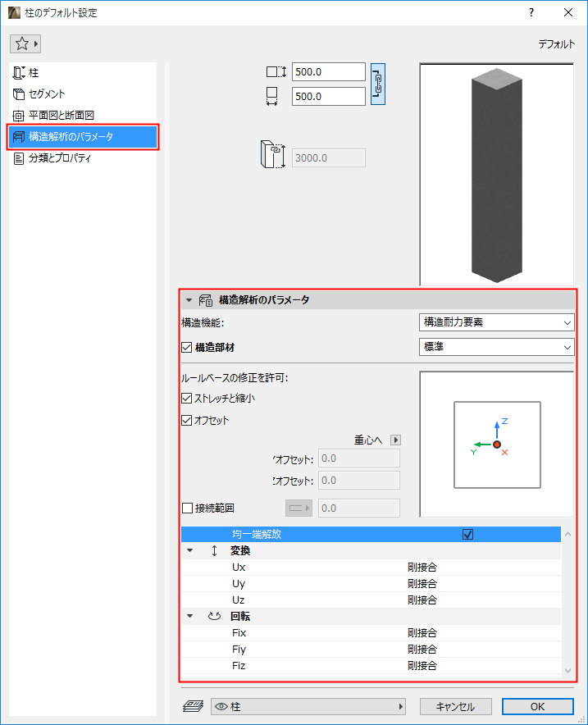The width and height of the screenshot is (588, 725).
Task: Click the Fiy row 剛接合 value
Action: [x=422, y=650]
